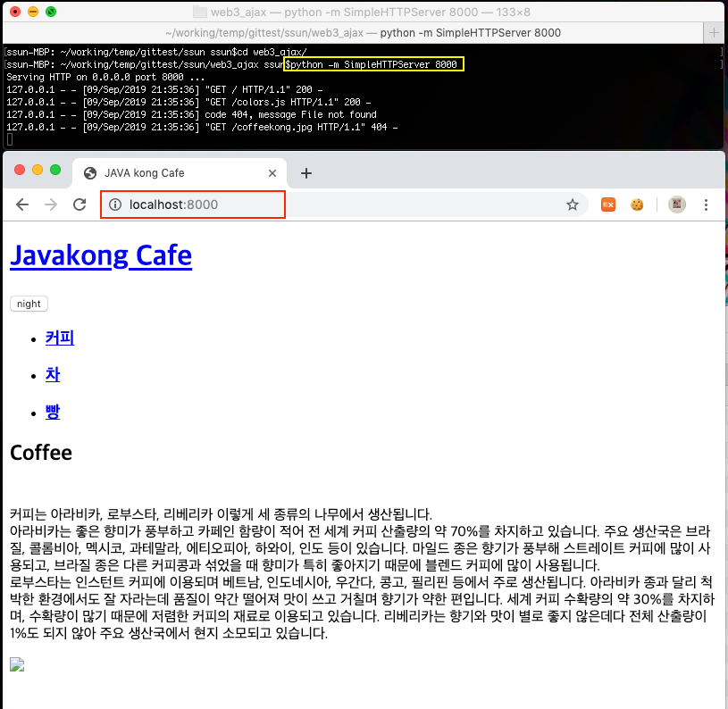Image resolution: width=728 pixels, height=709 pixels.
Task: Click the terminal title folder icon web3_ajax
Action: [x=200, y=13]
